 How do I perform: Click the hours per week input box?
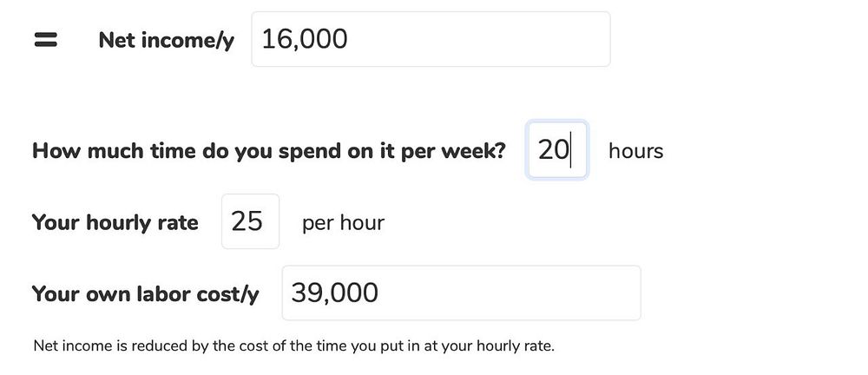[556, 150]
